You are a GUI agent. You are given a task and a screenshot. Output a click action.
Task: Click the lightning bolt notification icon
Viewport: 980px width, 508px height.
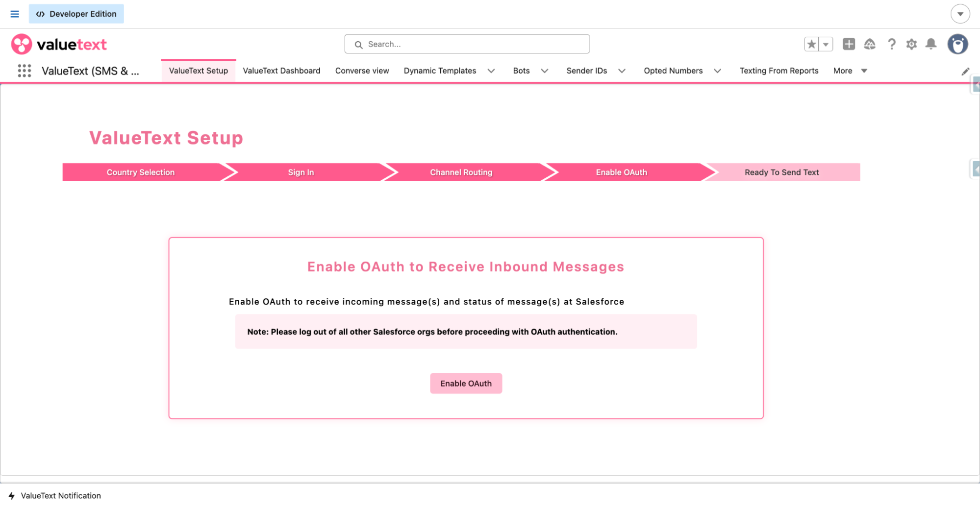click(x=12, y=496)
